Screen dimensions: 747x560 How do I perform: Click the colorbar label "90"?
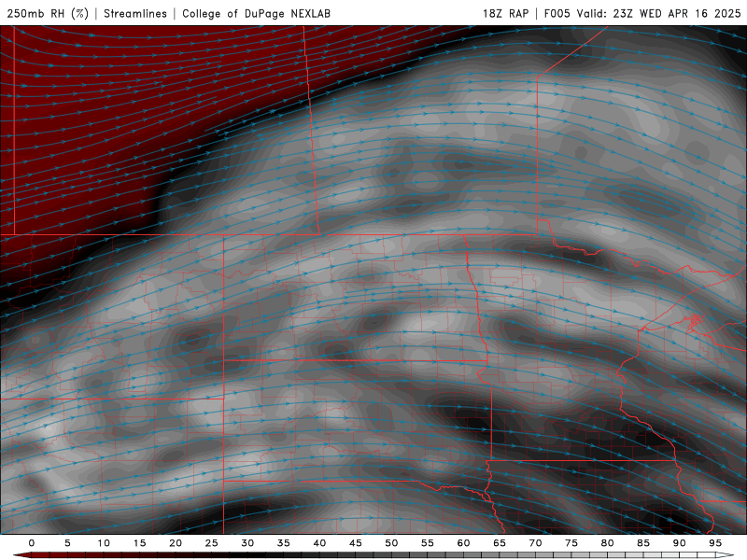click(679, 543)
